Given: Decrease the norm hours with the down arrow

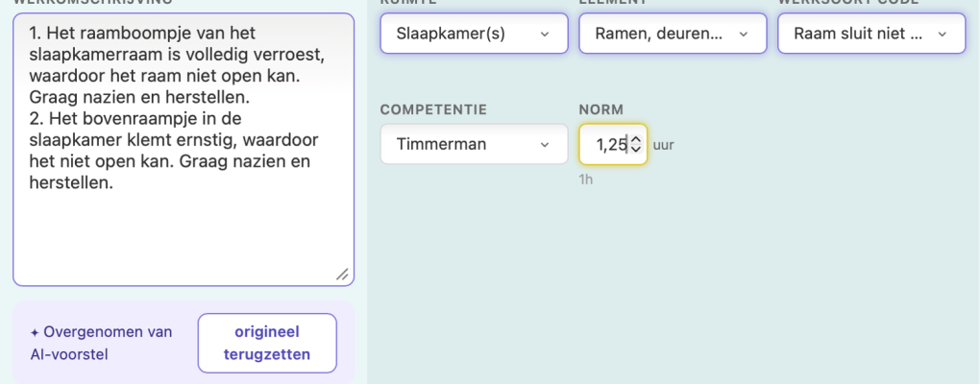Looking at the screenshot, I should click(x=636, y=149).
